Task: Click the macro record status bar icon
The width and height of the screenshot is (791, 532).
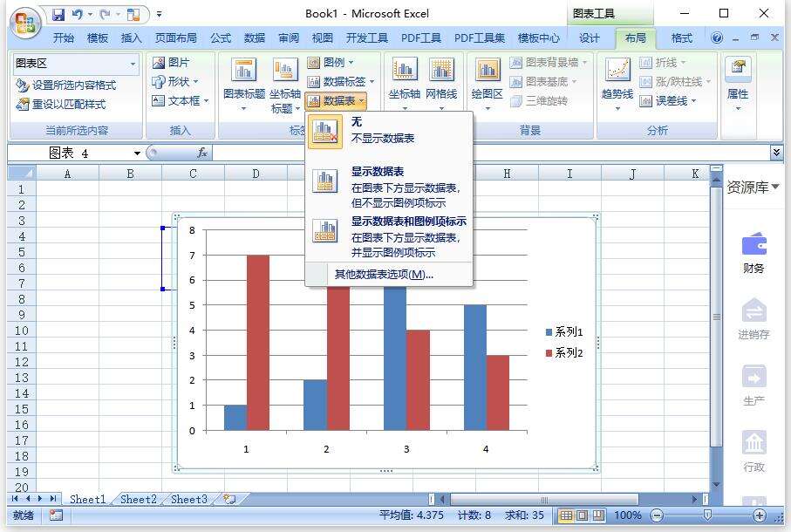Action: pyautogui.click(x=56, y=515)
